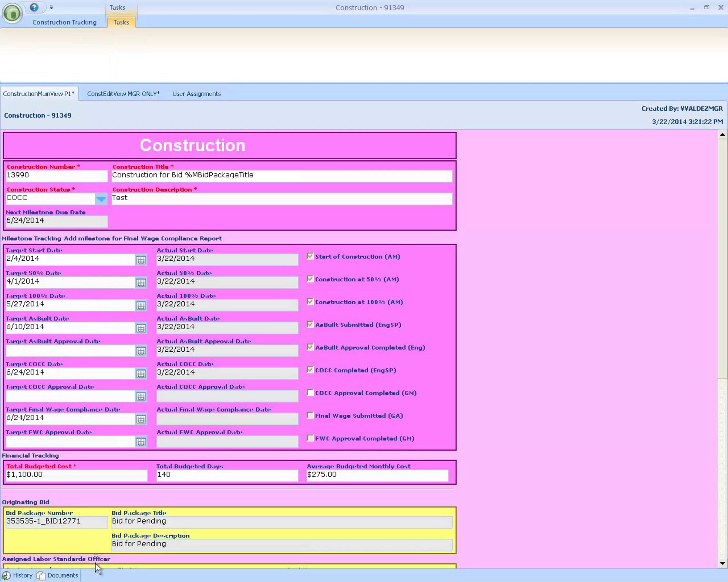The width and height of the screenshot is (728, 582).
Task: Open the Documents panel label
Action: [x=63, y=575]
